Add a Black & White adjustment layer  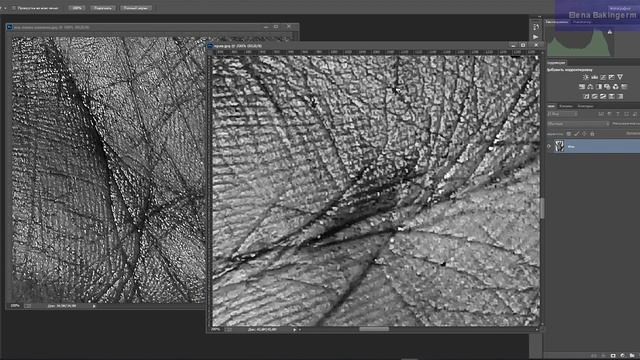(x=599, y=87)
